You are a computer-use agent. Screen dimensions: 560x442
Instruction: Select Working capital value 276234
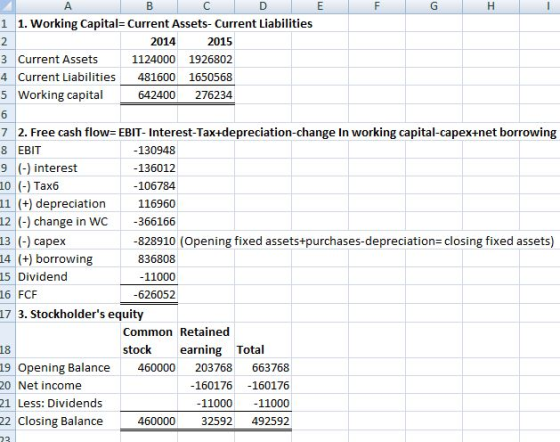[206, 95]
